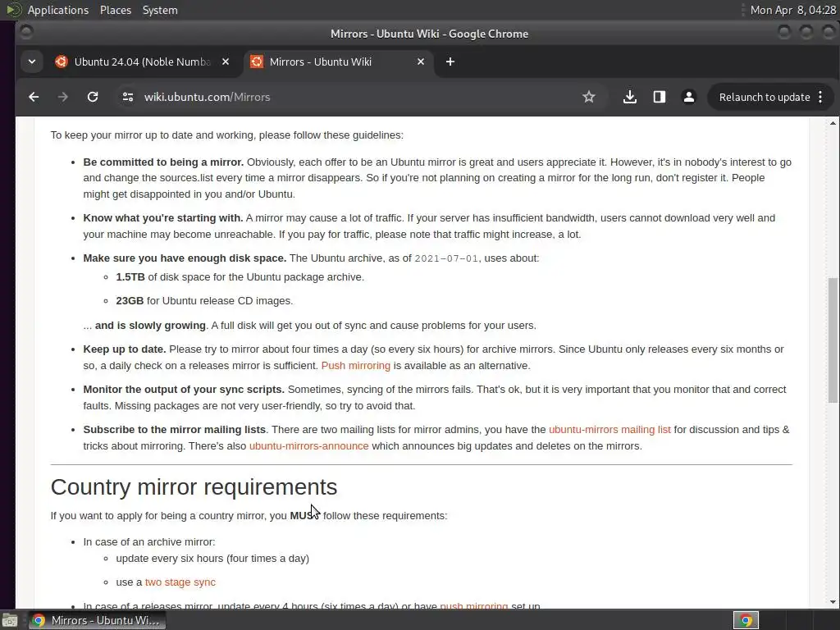Click the page vertical scrollbar thumb

click(833, 340)
